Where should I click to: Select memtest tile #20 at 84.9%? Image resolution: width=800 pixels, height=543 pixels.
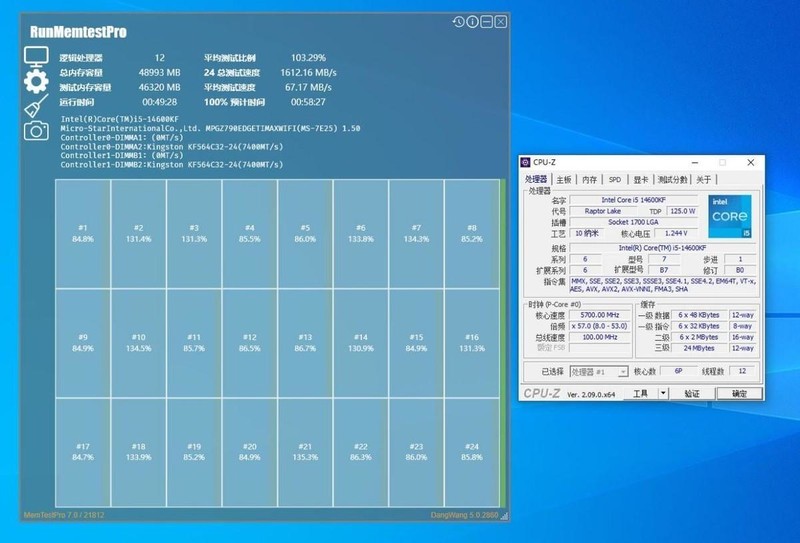(x=249, y=452)
